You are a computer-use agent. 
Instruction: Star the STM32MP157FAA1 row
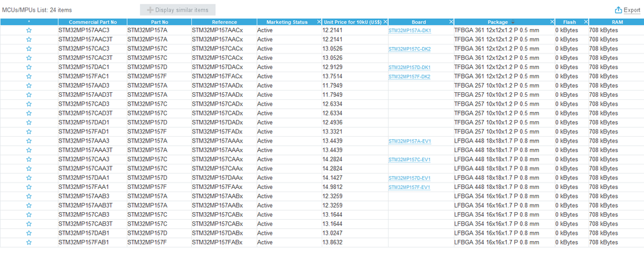click(x=29, y=187)
